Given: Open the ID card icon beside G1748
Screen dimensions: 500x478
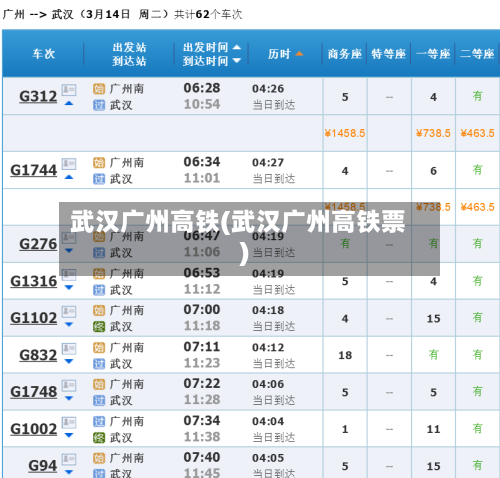Looking at the screenshot, I should point(69,385).
